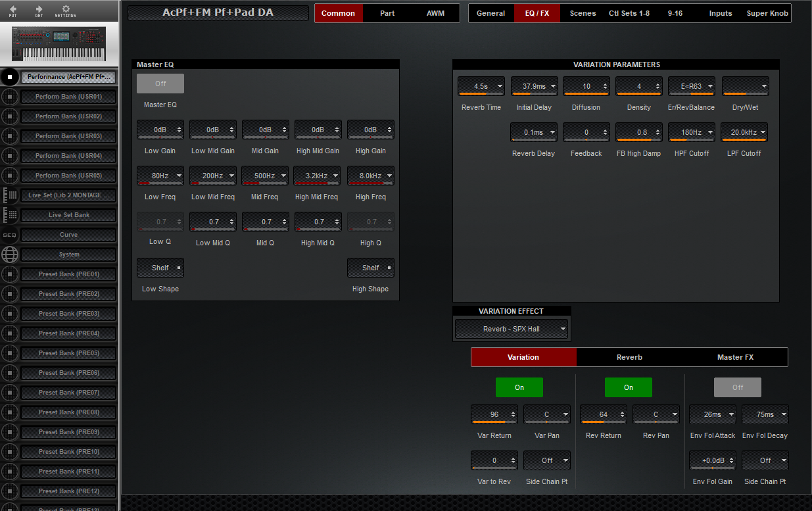Image resolution: width=812 pixels, height=511 pixels.
Task: Open the Scenes tab
Action: click(583, 13)
